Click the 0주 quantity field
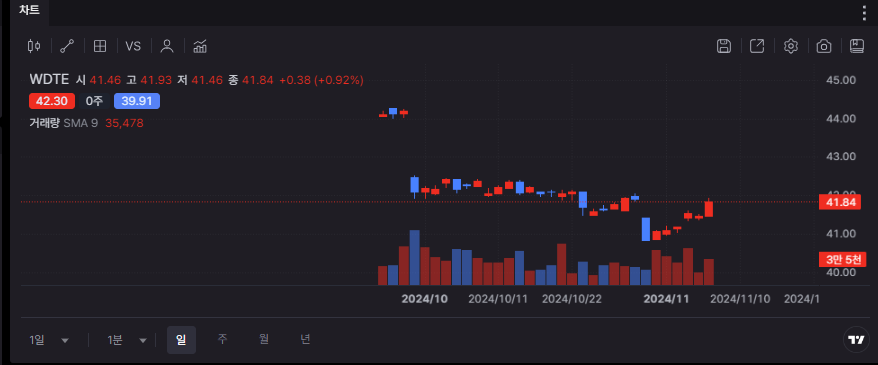Viewport: 878px width, 365px height. pos(94,101)
